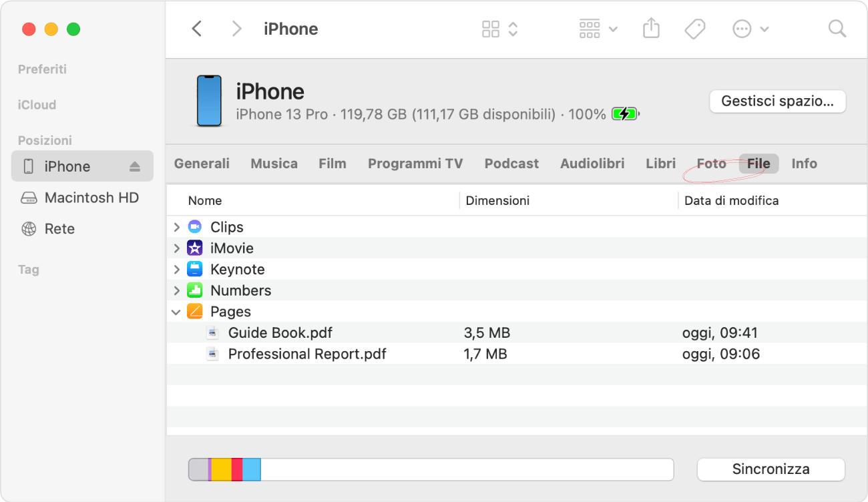Click the battery charging indicator
The width and height of the screenshot is (868, 502).
pyautogui.click(x=624, y=113)
